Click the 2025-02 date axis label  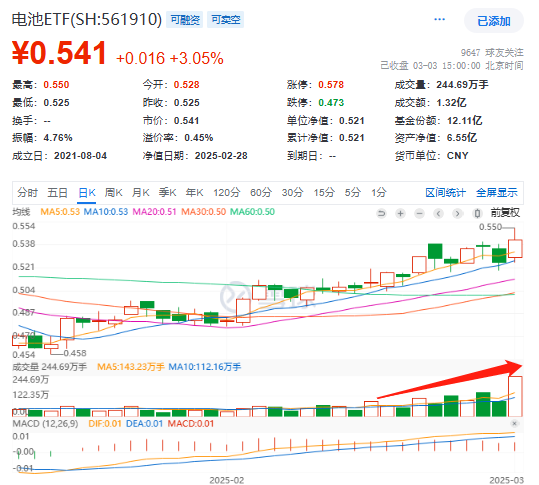(x=227, y=480)
